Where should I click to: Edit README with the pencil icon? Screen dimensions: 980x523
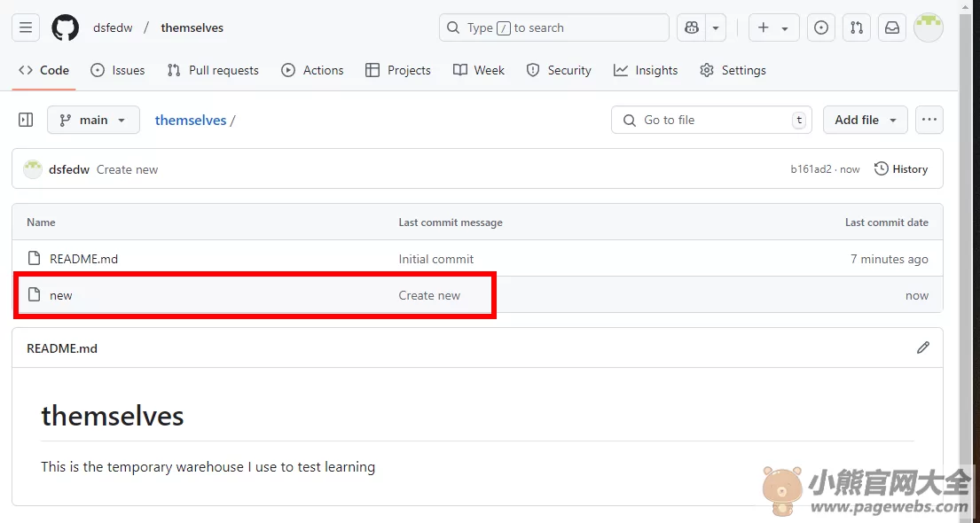923,348
